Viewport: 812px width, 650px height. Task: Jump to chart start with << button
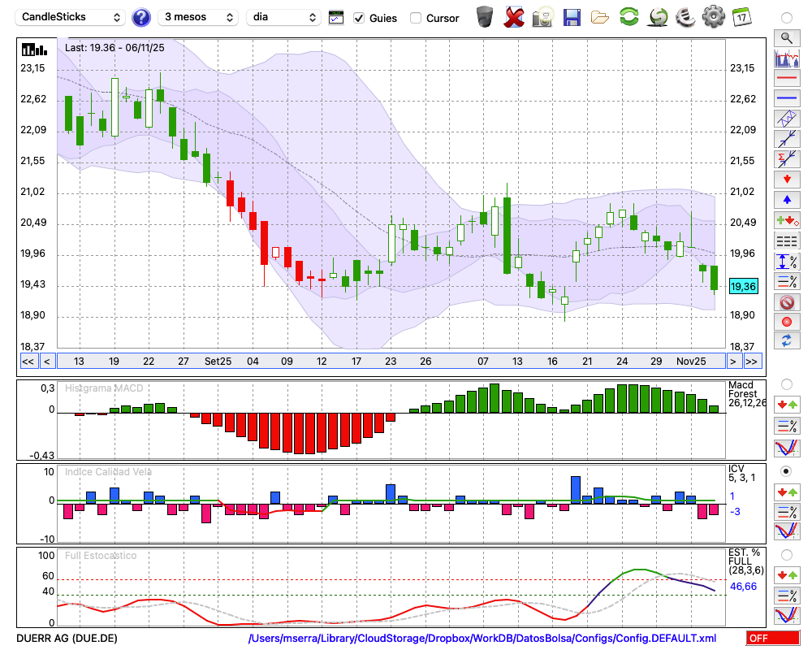[x=28, y=361]
